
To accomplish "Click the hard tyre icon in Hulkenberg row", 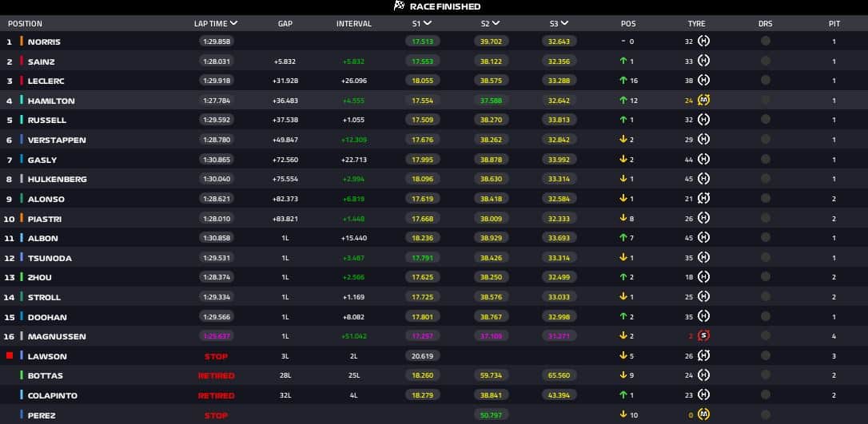I will click(703, 179).
